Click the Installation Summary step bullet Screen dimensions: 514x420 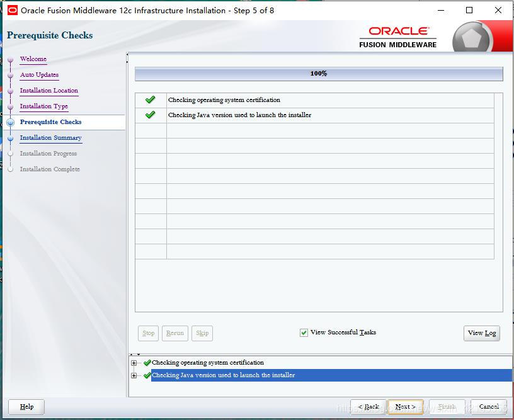click(x=11, y=138)
